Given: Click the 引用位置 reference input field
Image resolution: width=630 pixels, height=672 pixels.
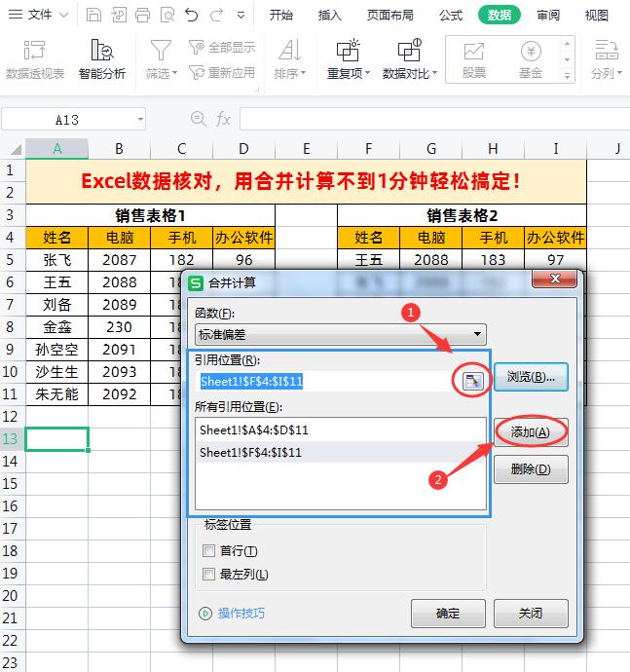Looking at the screenshot, I should coord(326,381).
